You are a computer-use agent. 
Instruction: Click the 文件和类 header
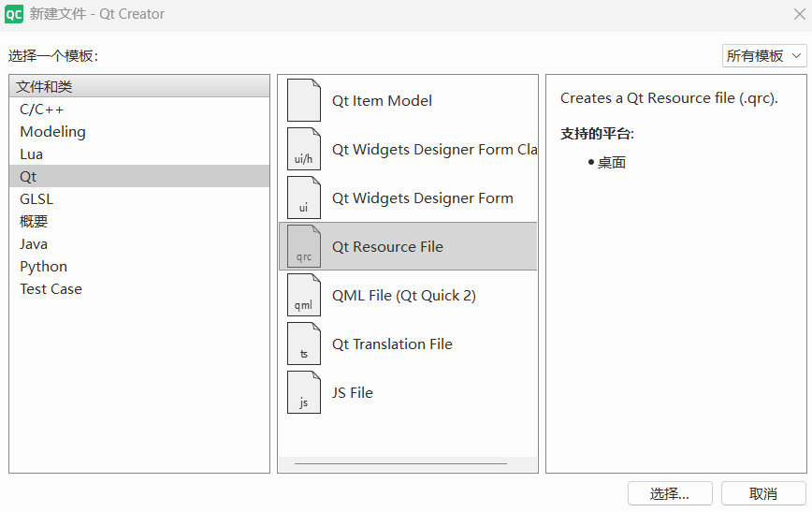[x=139, y=86]
